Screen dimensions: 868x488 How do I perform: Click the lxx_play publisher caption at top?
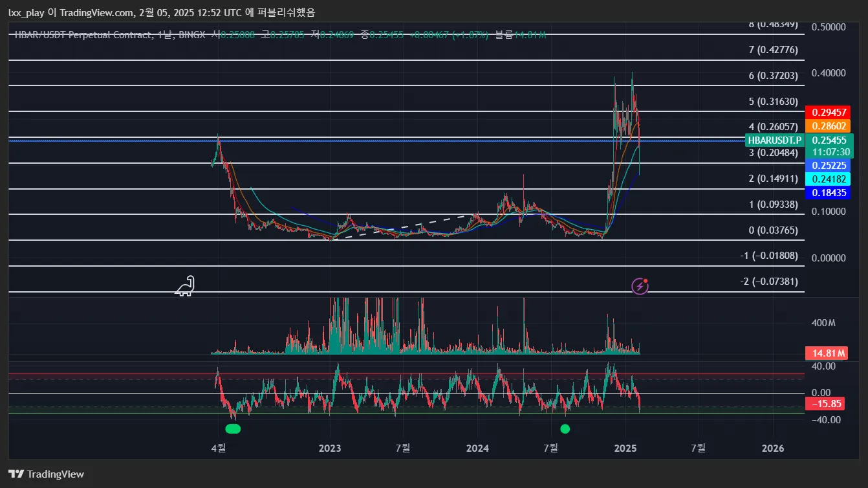(161, 12)
